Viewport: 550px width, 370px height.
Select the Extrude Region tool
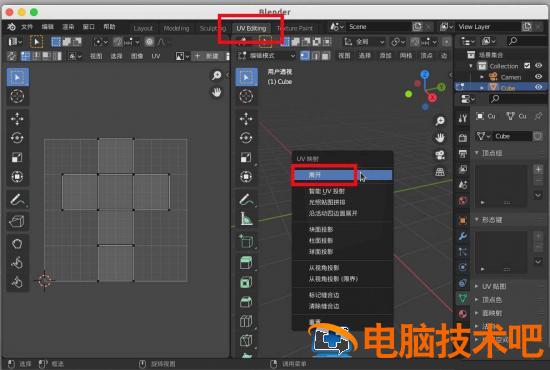click(246, 262)
